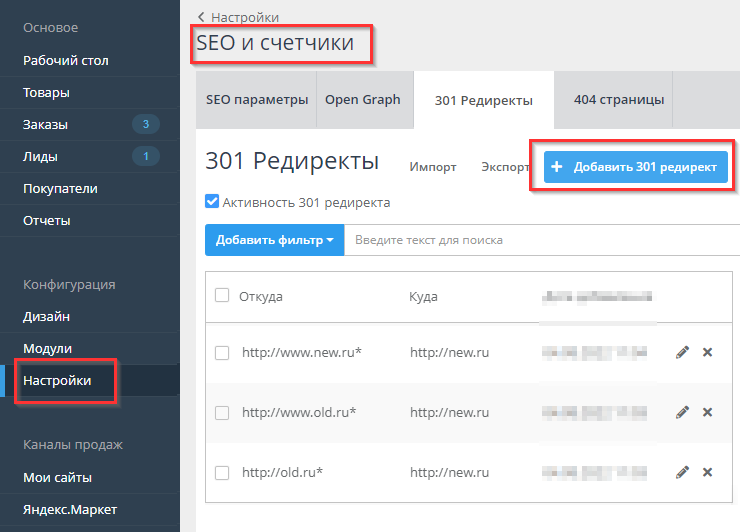
Task: Click the Экспорт link
Action: tap(504, 167)
